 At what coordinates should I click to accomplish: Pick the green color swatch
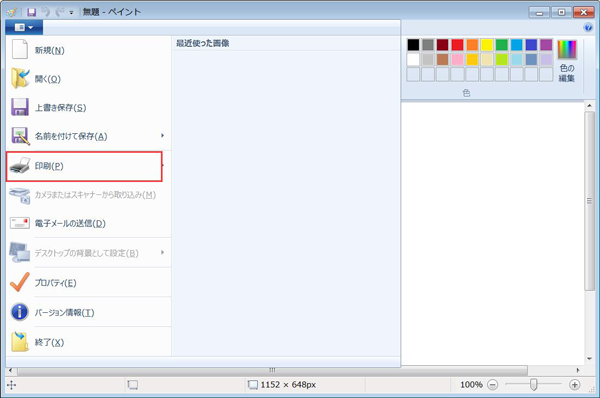(x=502, y=45)
